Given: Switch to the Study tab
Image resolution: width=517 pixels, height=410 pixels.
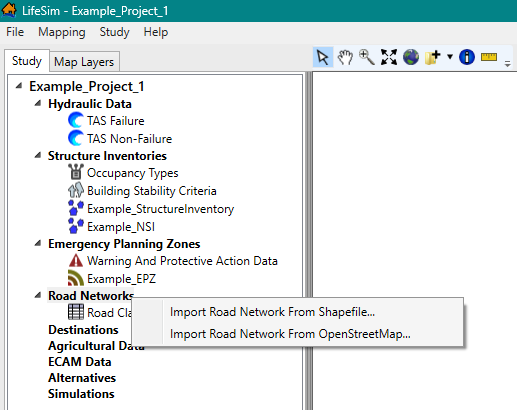Looking at the screenshot, I should [x=27, y=61].
